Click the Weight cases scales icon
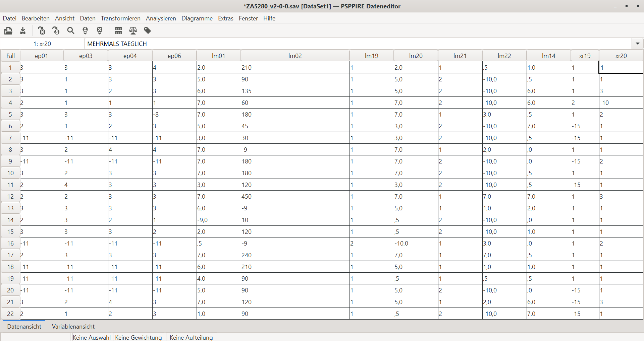Image resolution: width=644 pixels, height=341 pixels. point(133,31)
